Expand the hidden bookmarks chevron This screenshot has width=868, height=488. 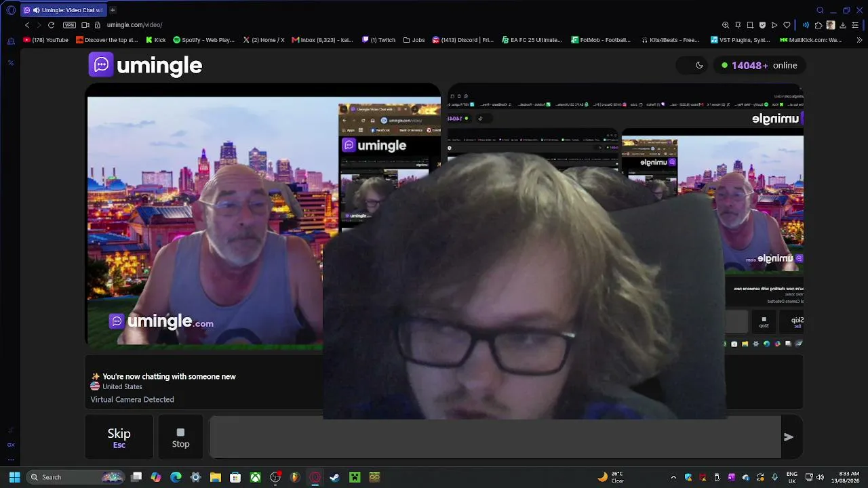859,40
